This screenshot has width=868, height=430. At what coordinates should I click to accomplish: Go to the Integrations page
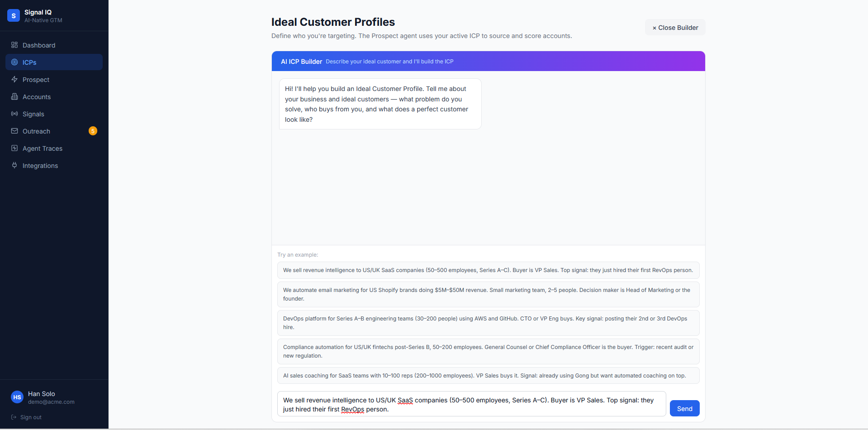(54, 165)
